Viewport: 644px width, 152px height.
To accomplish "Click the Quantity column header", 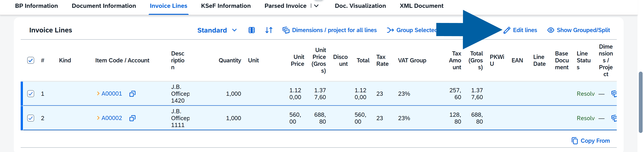I will coord(230,60).
